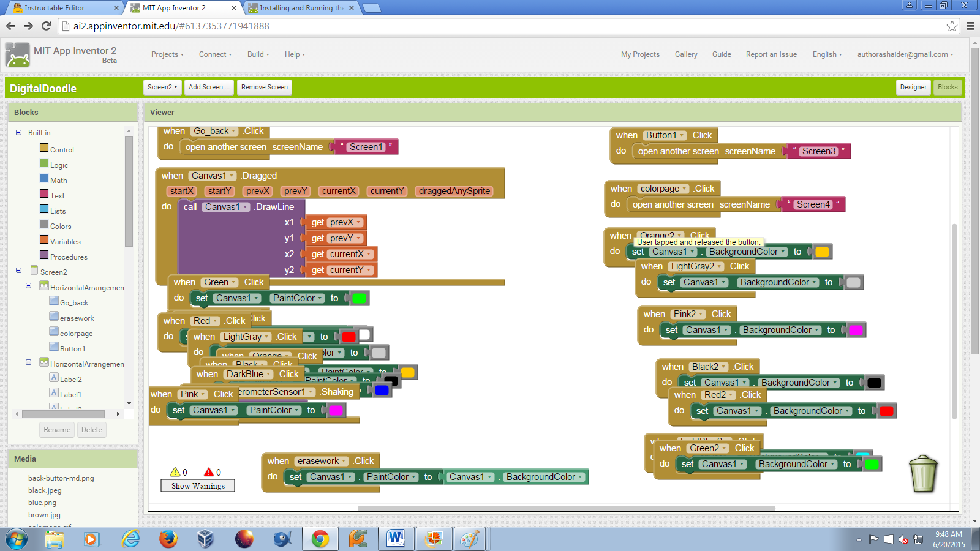Click the browser back arrow
Screen dimensions: 980x551
(10, 26)
